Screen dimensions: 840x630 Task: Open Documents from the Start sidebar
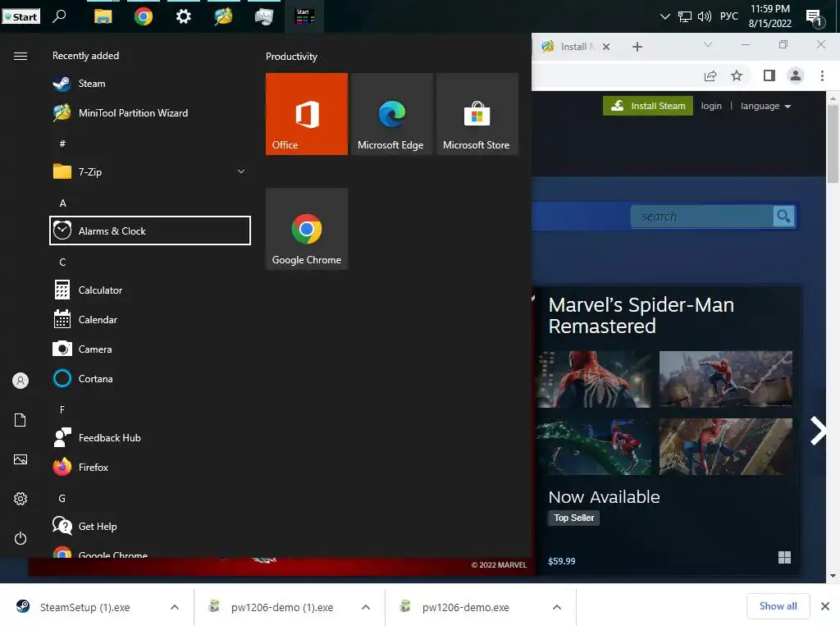pyautogui.click(x=21, y=420)
